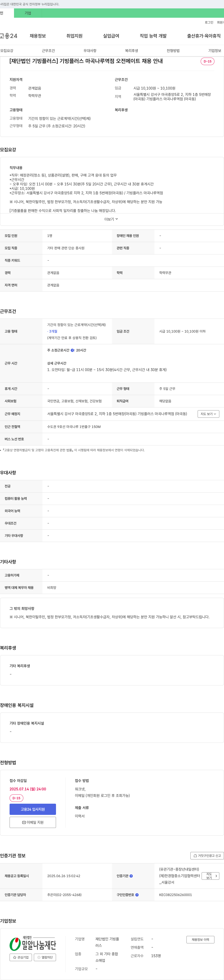Image resolution: width=224 pixels, height=980 pixels.
Task: Open the 인증기관 help tooltip icon
Action: point(131,876)
